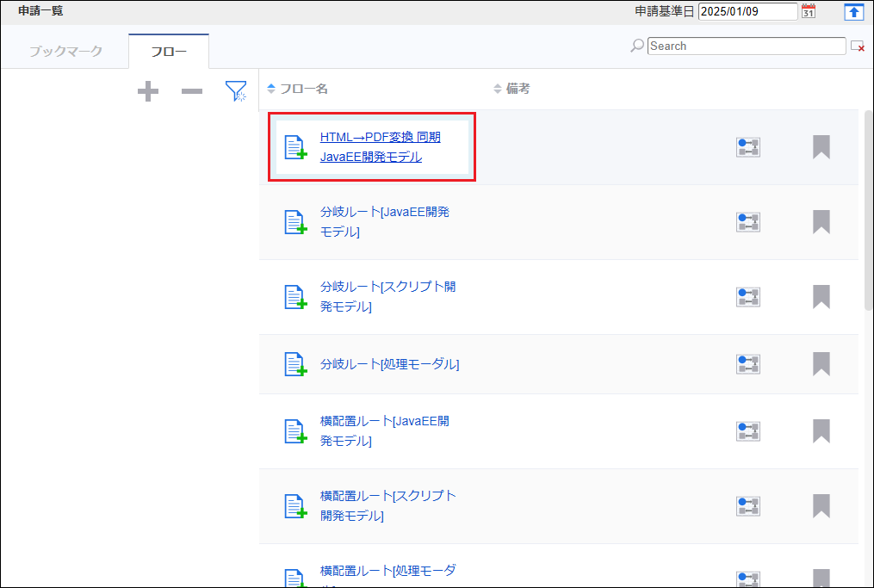This screenshot has width=874, height=588.
Task: Bookmark the HTML→PDF変換 同期 flow
Action: (821, 147)
